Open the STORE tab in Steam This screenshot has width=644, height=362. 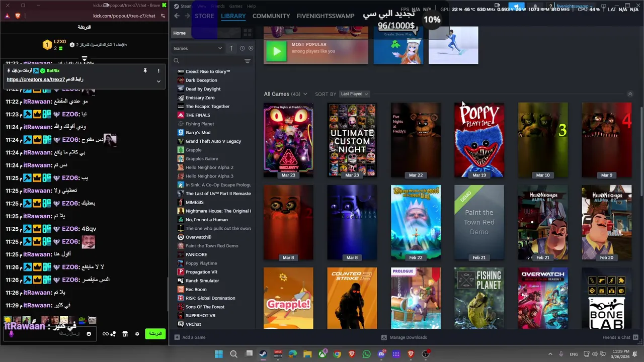point(204,16)
